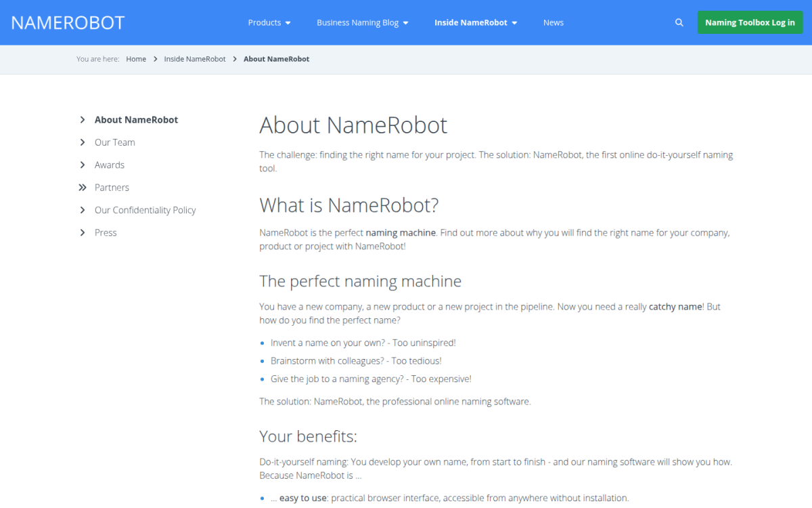Click the Your benefits: heading

point(308,436)
